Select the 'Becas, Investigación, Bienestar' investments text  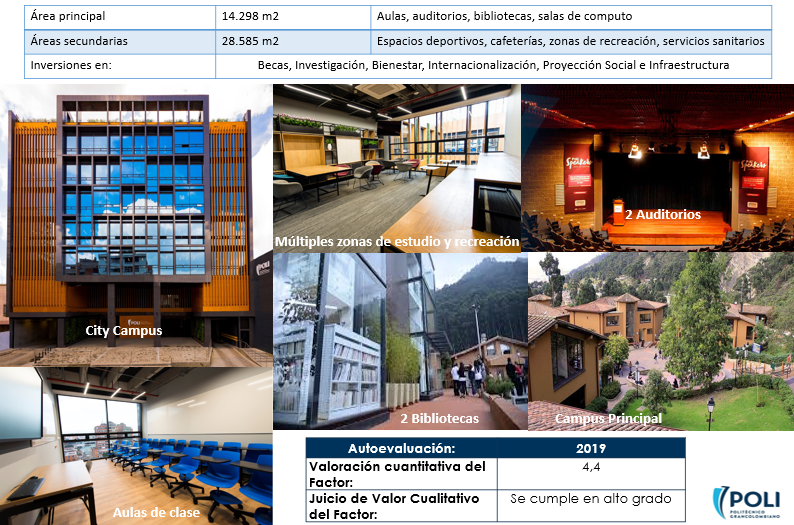click(493, 65)
